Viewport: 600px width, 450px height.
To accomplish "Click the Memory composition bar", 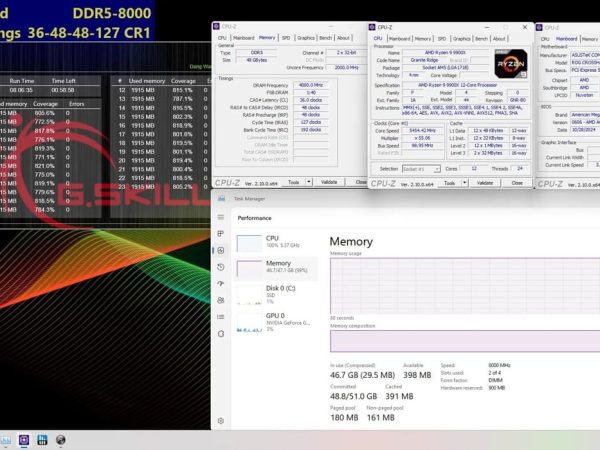I will (x=465, y=341).
